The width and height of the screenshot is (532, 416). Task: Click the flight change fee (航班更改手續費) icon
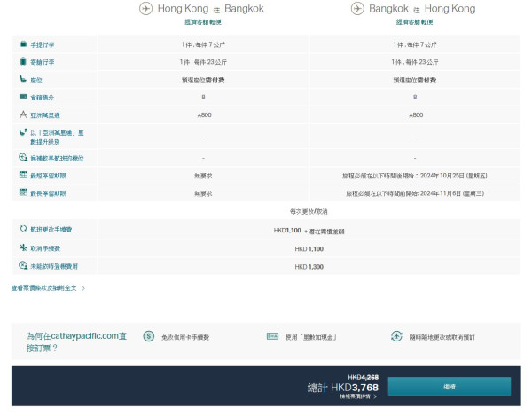click(x=22, y=230)
